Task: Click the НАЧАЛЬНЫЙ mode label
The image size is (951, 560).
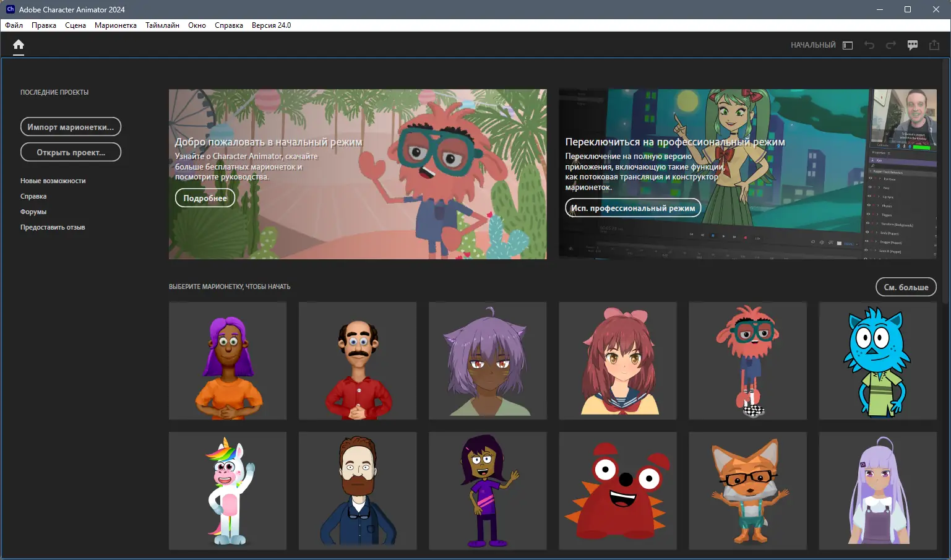Action: tap(813, 45)
